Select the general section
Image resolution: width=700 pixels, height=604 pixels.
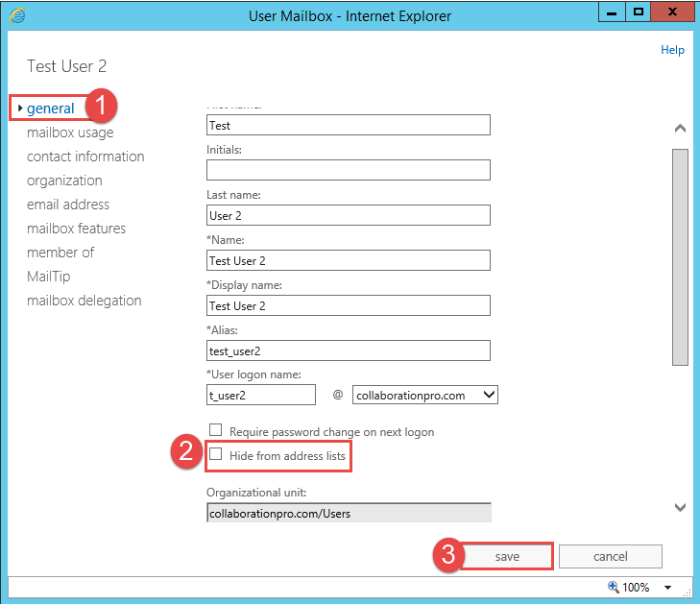tap(51, 109)
